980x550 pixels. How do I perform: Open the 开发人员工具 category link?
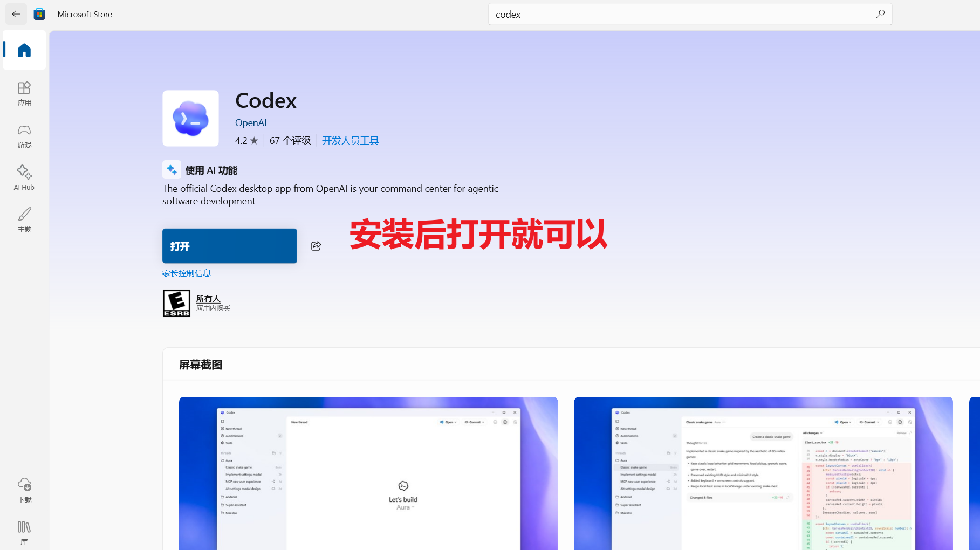point(351,141)
